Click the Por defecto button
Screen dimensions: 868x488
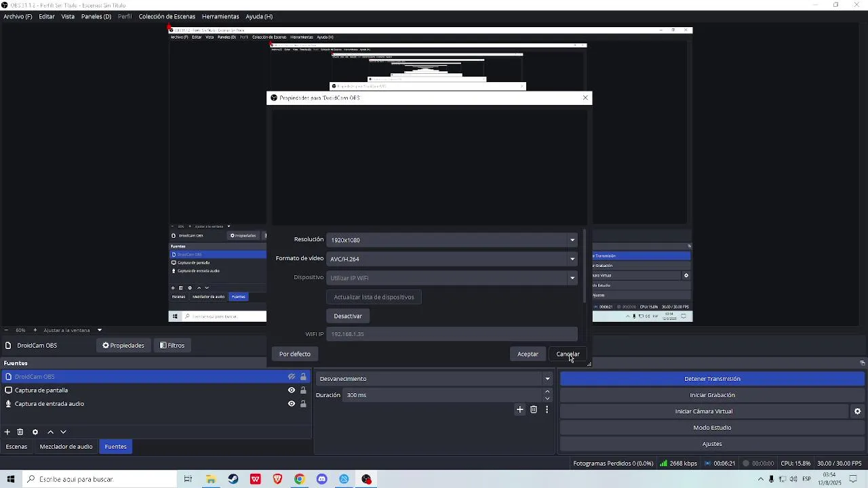pos(295,354)
